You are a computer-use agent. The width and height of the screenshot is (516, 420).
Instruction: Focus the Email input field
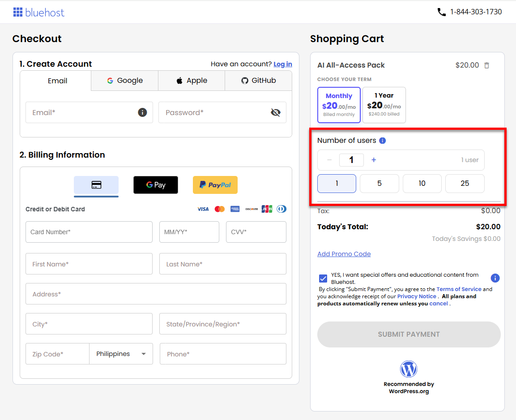click(x=89, y=112)
